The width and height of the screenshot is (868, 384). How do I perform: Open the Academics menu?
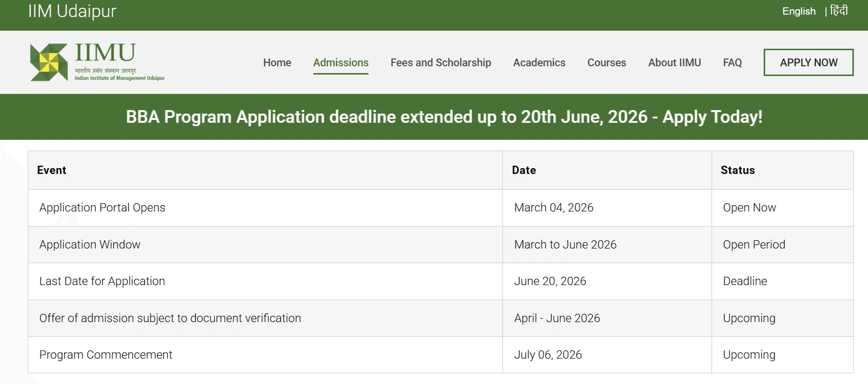pyautogui.click(x=539, y=62)
